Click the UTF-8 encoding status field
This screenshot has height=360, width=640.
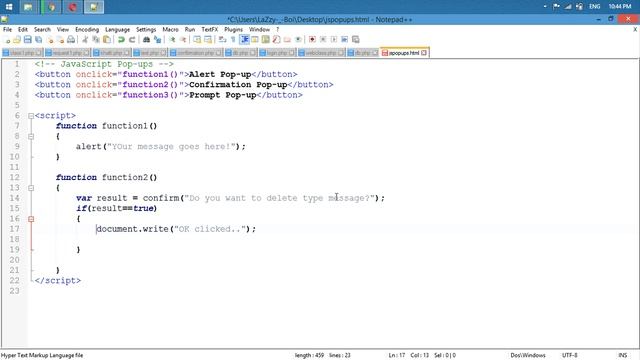pyautogui.click(x=569, y=356)
